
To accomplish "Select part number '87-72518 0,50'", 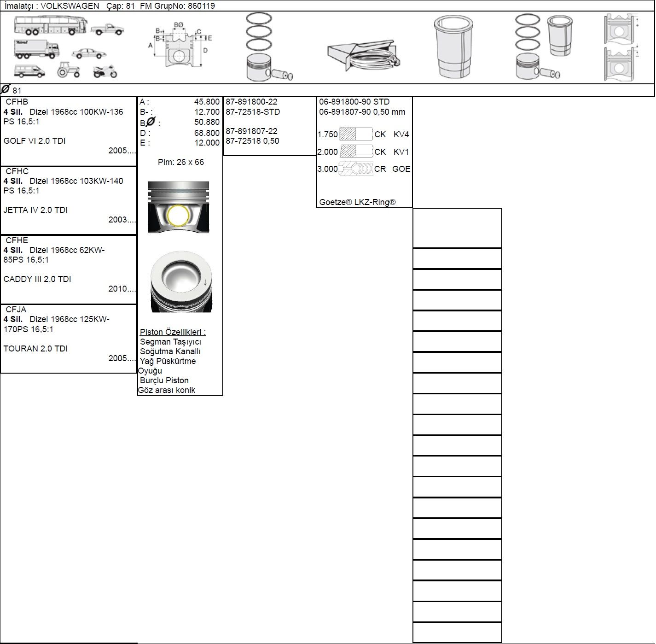I will click(252, 141).
